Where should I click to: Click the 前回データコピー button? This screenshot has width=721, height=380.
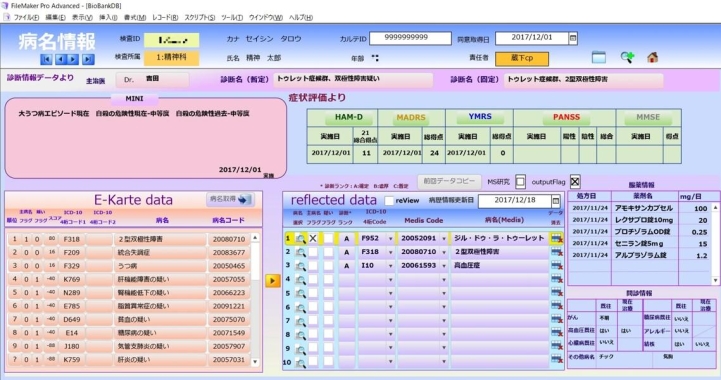[x=449, y=181]
